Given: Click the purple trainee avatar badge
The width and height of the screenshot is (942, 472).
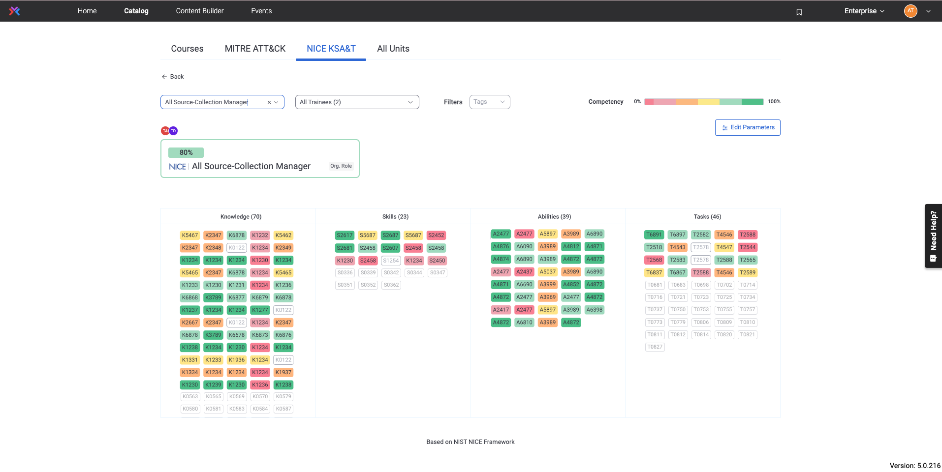Looking at the screenshot, I should pyautogui.click(x=173, y=130).
